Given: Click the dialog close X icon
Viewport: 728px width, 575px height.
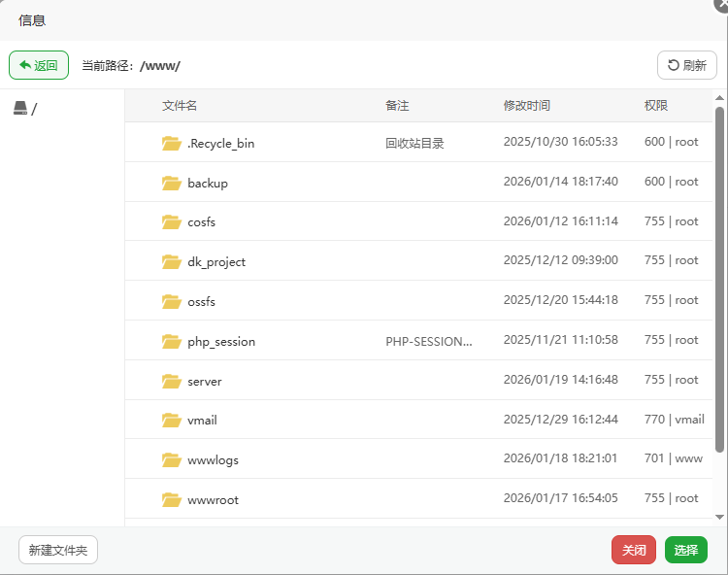Looking at the screenshot, I should [721, 4].
